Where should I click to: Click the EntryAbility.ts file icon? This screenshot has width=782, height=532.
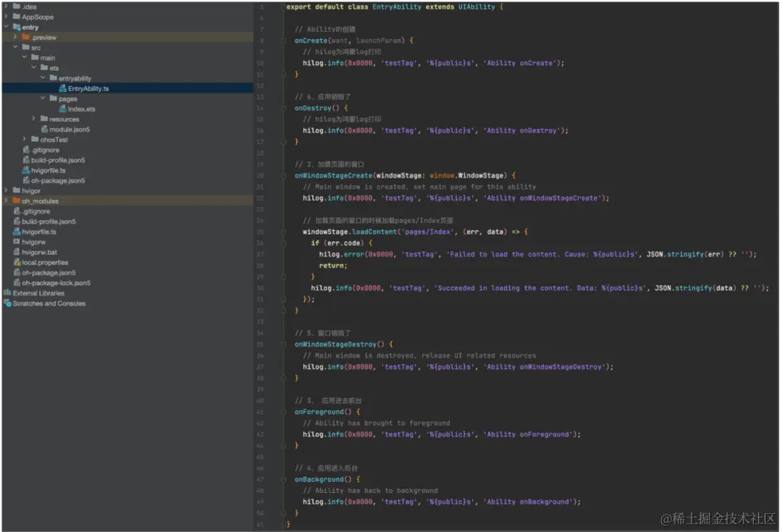(63, 88)
